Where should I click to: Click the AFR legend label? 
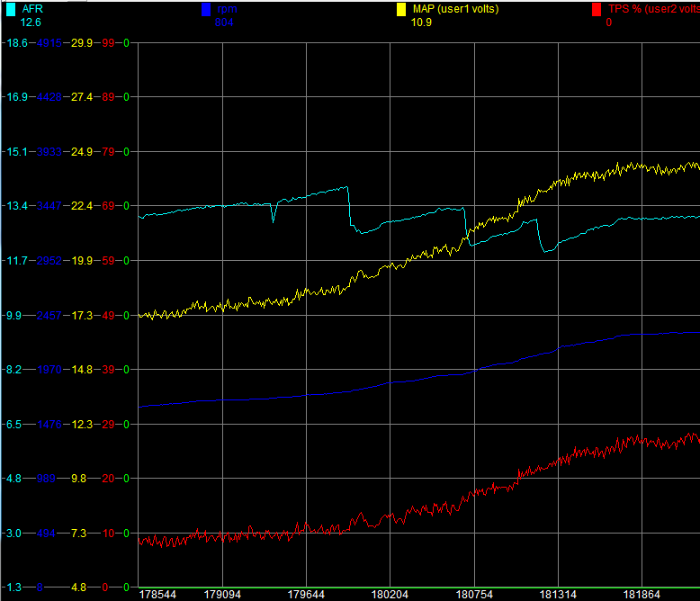pyautogui.click(x=32, y=9)
